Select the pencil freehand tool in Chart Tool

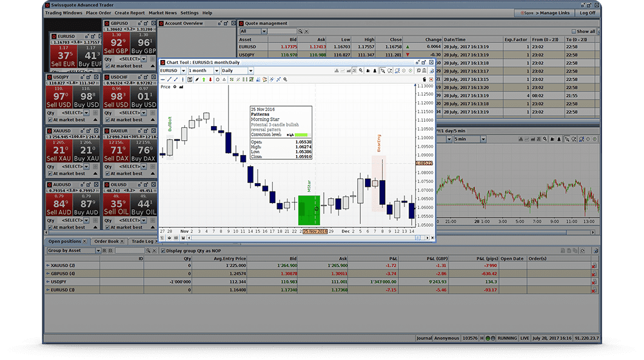click(x=196, y=79)
